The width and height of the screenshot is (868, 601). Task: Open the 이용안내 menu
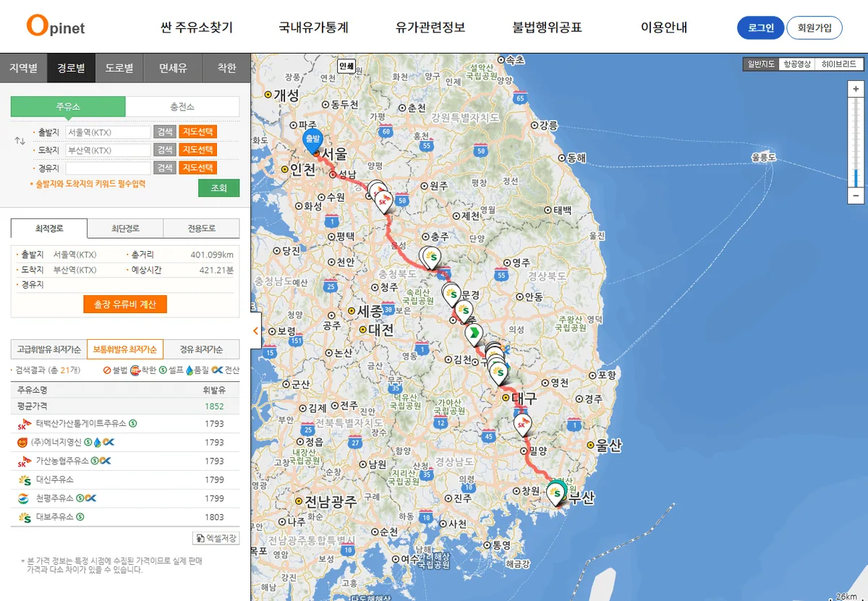[x=664, y=27]
